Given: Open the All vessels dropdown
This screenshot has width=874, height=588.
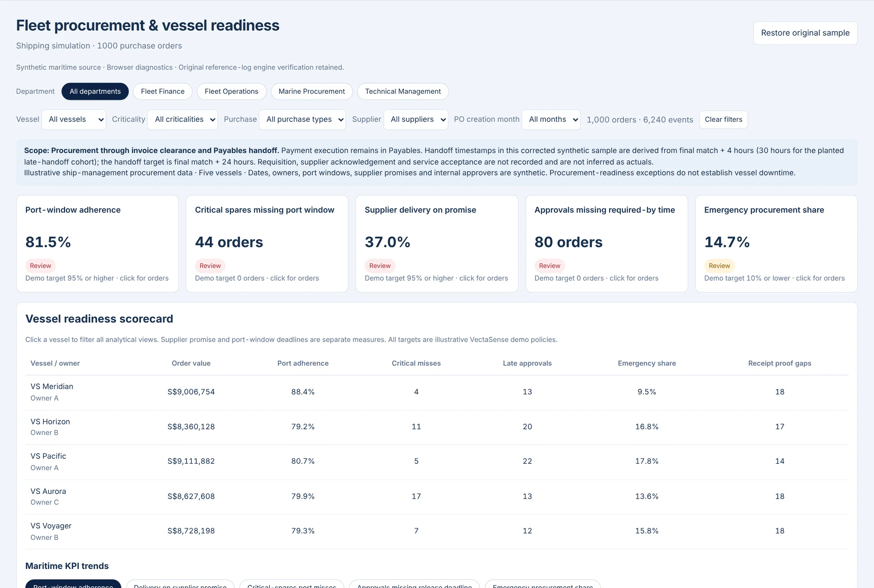Looking at the screenshot, I should click(x=74, y=120).
